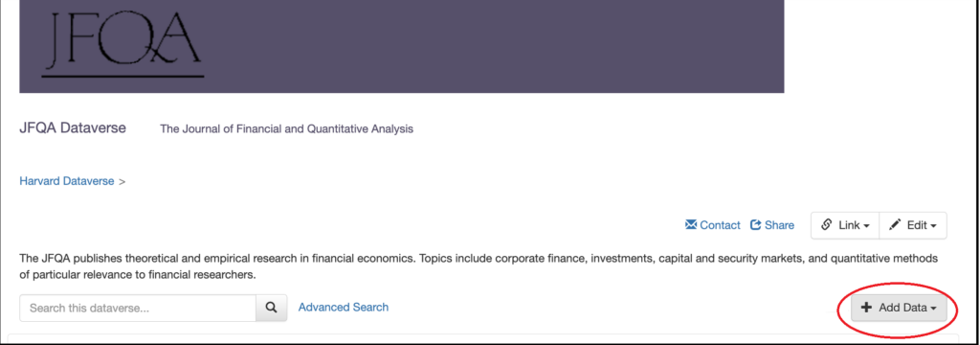980x345 pixels.
Task: Click the share arrow icon
Action: (756, 225)
